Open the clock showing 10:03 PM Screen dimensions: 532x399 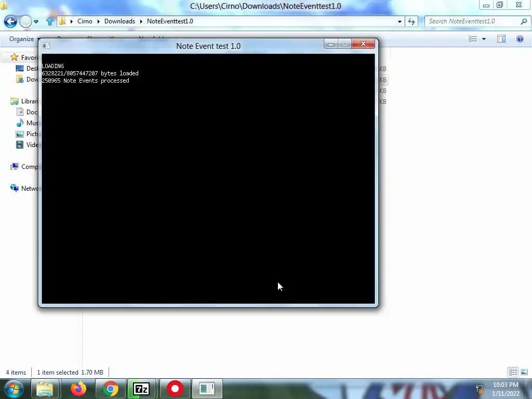coord(506,389)
